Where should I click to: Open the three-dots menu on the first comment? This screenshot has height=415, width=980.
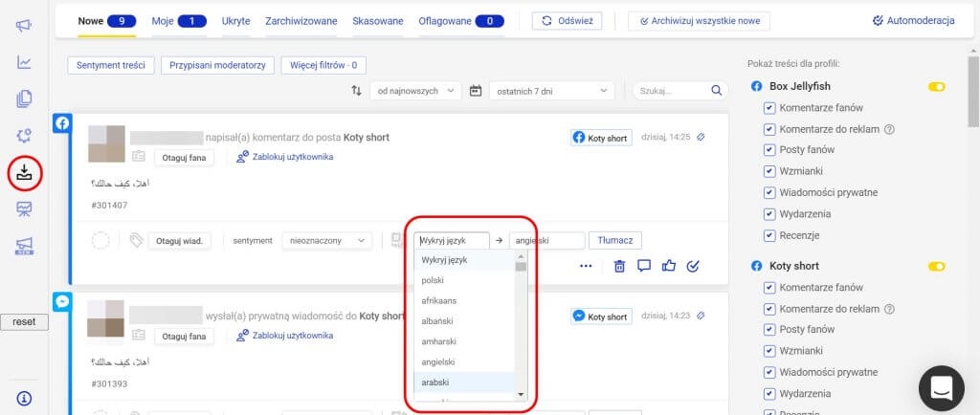point(586,266)
